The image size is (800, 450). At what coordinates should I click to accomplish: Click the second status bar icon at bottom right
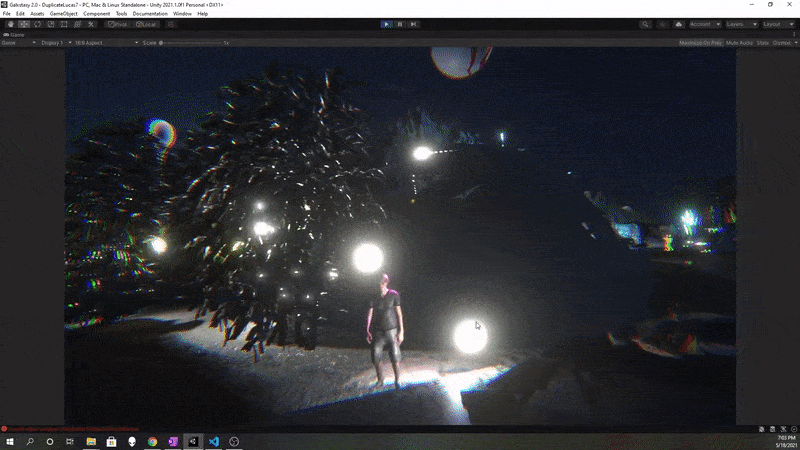coord(772,429)
